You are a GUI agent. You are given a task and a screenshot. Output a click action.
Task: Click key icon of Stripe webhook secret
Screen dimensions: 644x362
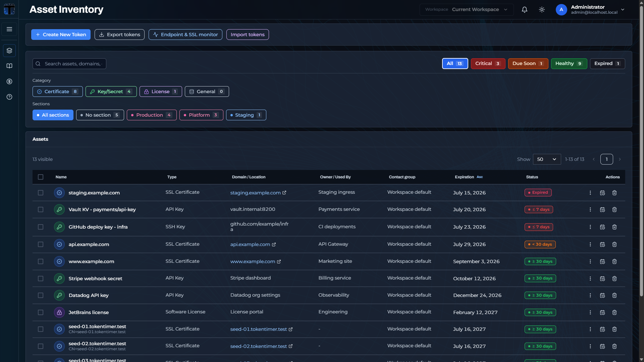pos(59,279)
